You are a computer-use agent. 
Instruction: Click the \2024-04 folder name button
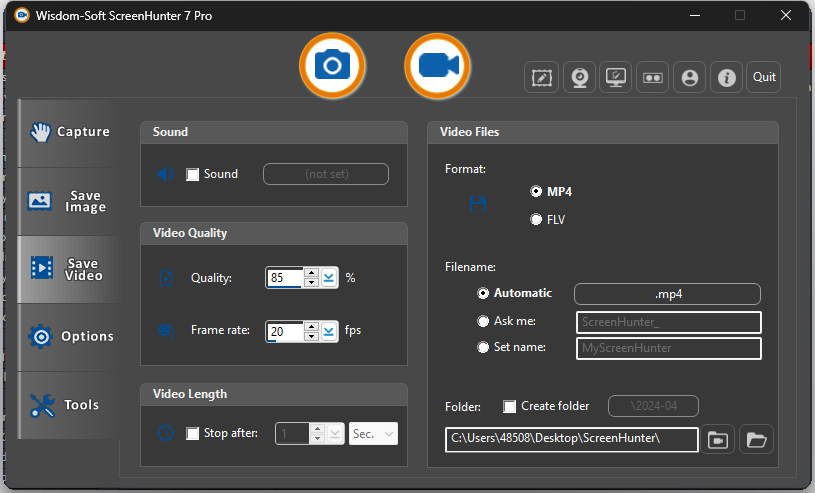point(653,406)
